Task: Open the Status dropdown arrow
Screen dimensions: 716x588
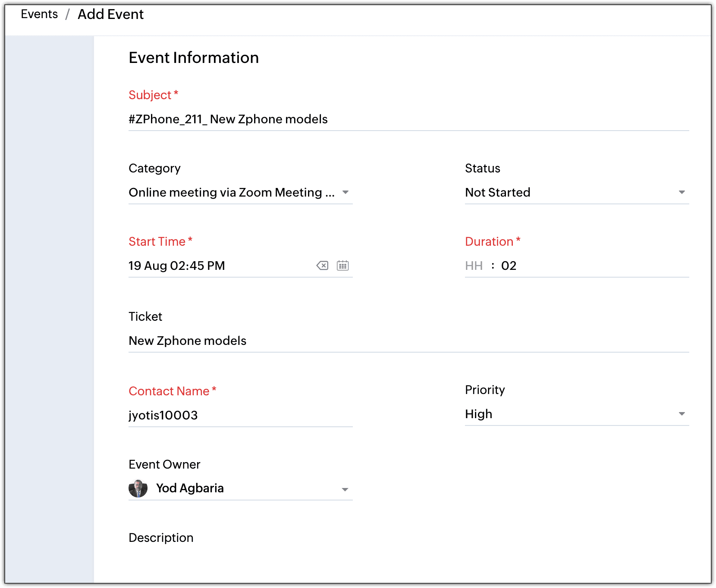Action: [682, 192]
